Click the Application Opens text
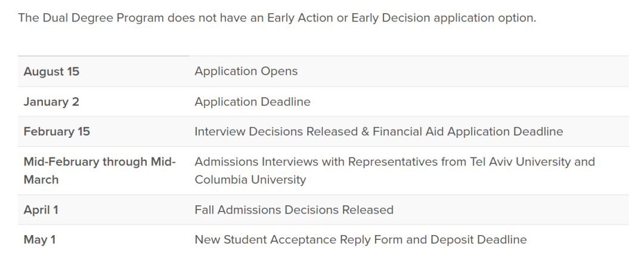The image size is (644, 262). tap(246, 72)
